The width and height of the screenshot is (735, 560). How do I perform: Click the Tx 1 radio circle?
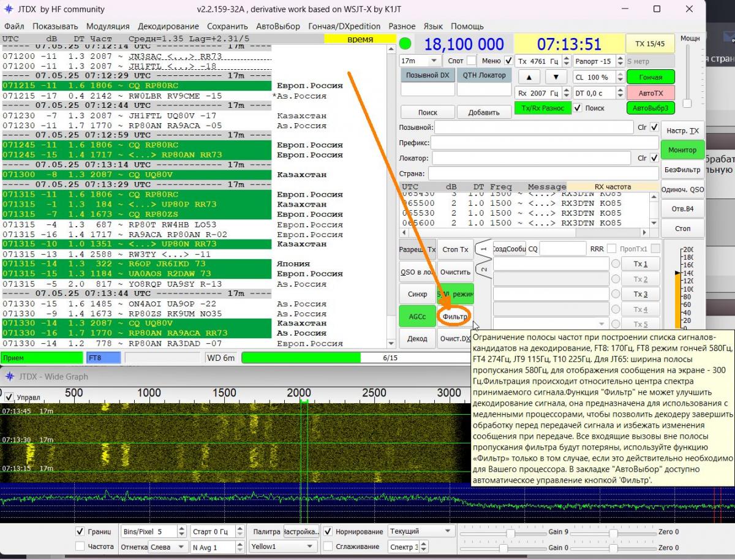(615, 264)
